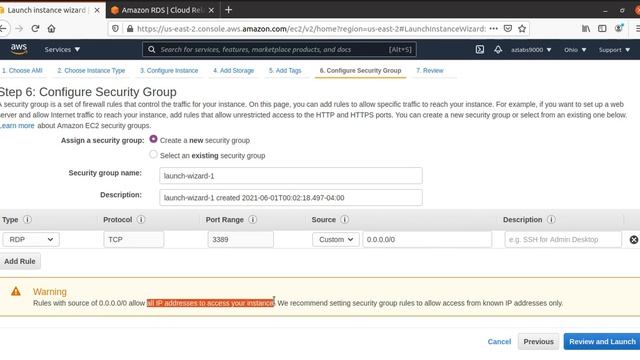Click the highlighted all IP addresses warning text
The image size is (640, 360).
211,303
